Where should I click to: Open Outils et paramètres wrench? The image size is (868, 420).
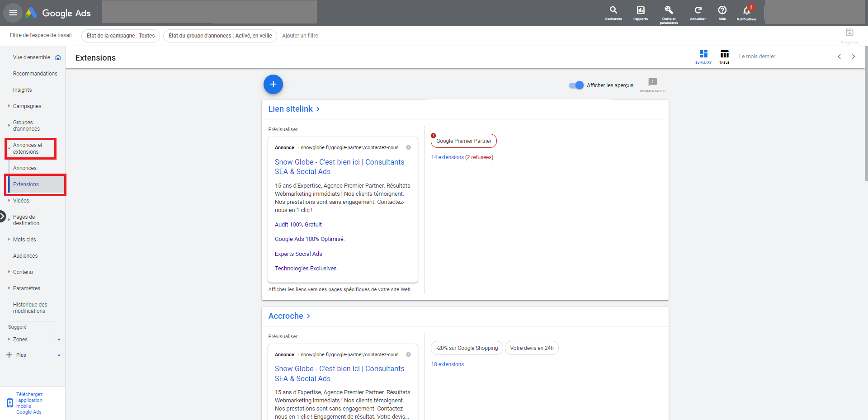tap(669, 14)
